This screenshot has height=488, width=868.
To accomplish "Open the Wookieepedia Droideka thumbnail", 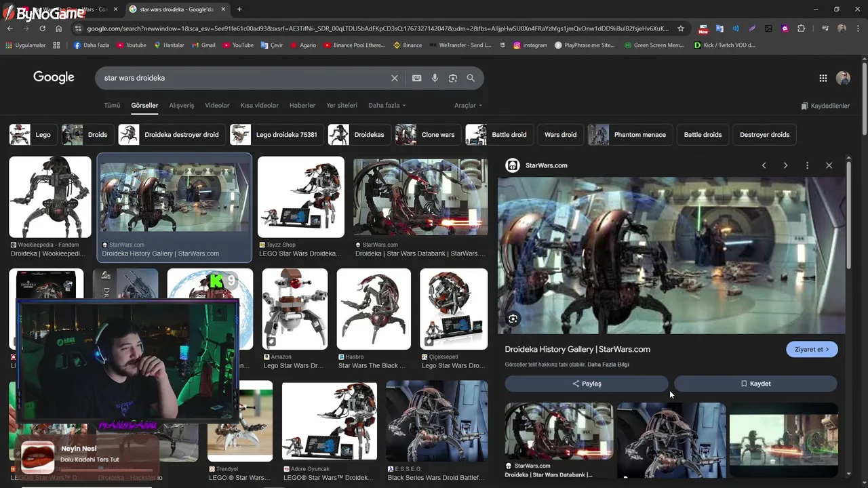I will tap(50, 197).
